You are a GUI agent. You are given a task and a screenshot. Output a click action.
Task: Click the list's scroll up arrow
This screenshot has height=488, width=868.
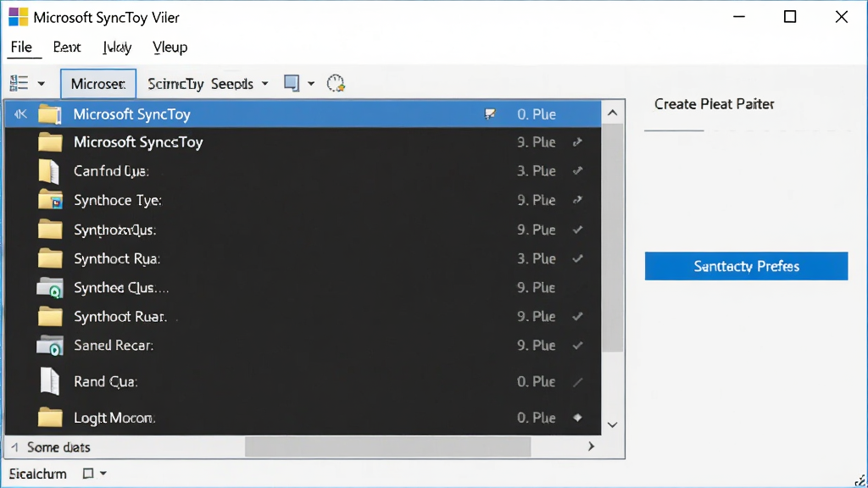click(612, 113)
